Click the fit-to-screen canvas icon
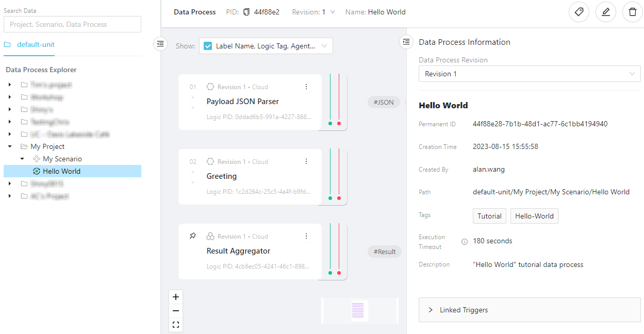Screen dimensions: 644x334 click(x=176, y=325)
